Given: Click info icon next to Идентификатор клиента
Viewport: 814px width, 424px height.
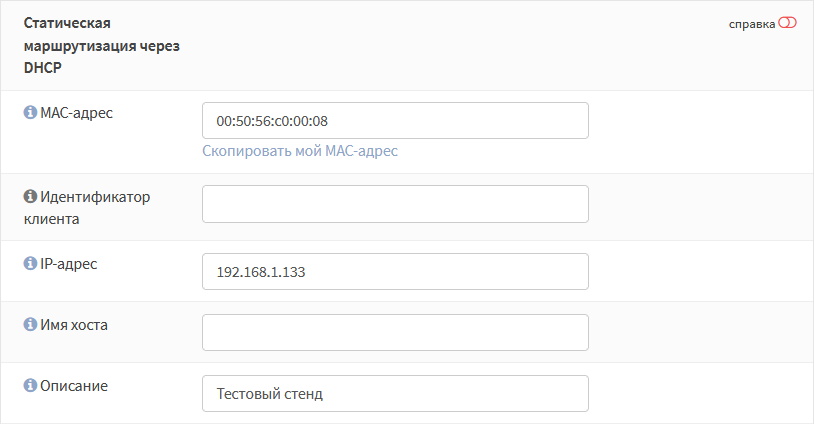Looking at the screenshot, I should pyautogui.click(x=30, y=196).
